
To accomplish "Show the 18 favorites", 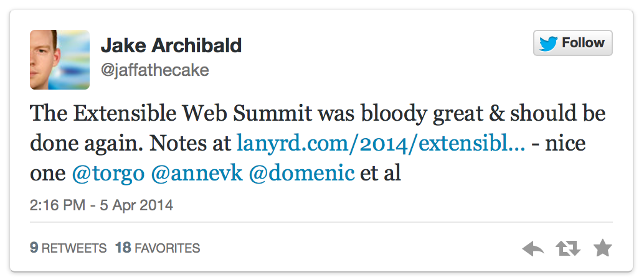I will tap(158, 248).
